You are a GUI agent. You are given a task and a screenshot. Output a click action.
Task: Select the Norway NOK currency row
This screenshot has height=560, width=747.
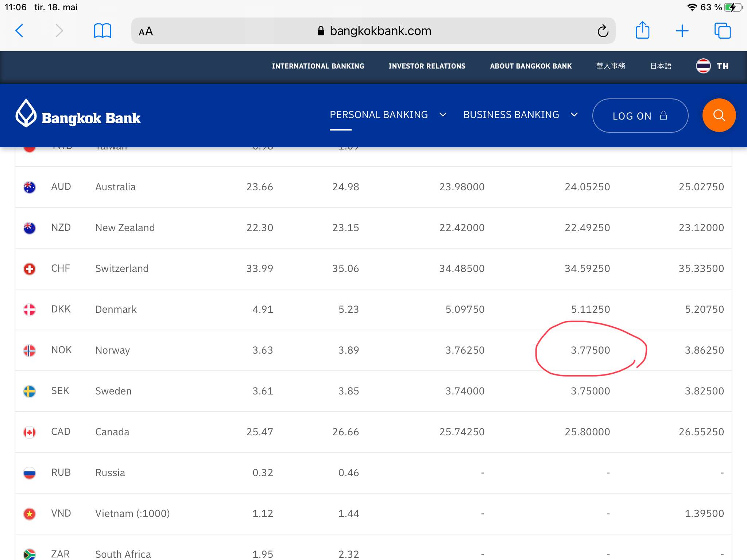tap(112, 350)
